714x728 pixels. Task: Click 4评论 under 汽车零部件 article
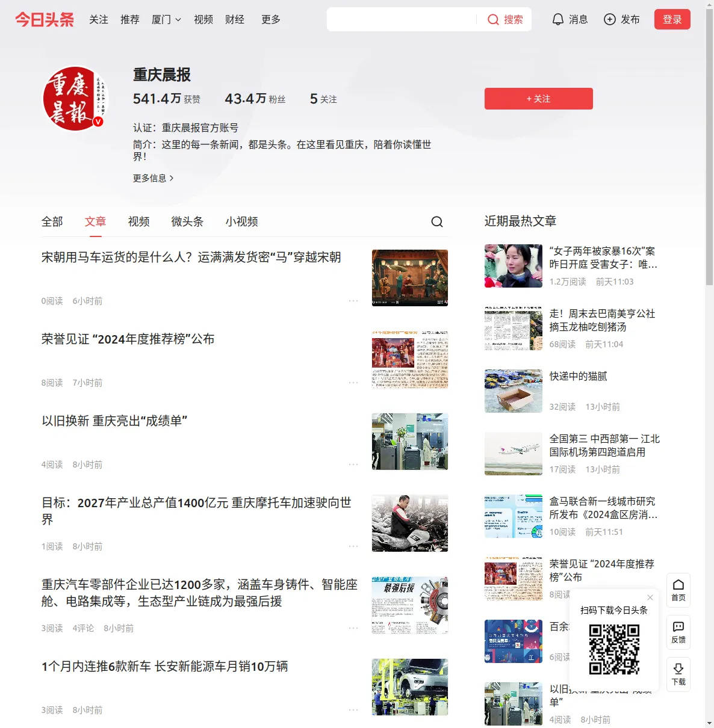pyautogui.click(x=83, y=628)
